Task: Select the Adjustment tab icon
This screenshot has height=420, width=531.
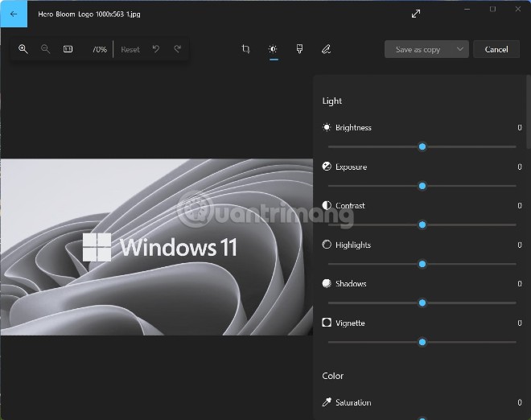Action: [273, 49]
